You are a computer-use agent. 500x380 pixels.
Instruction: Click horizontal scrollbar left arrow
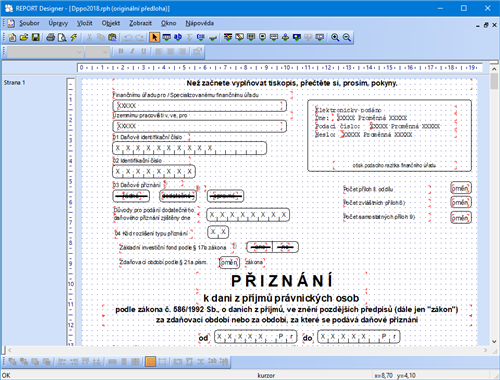point(10,350)
